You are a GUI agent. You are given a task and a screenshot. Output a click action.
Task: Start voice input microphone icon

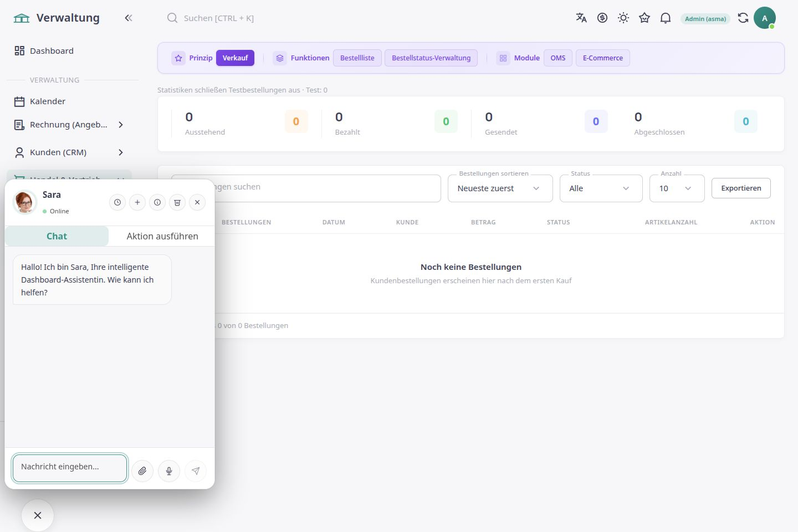(x=169, y=471)
